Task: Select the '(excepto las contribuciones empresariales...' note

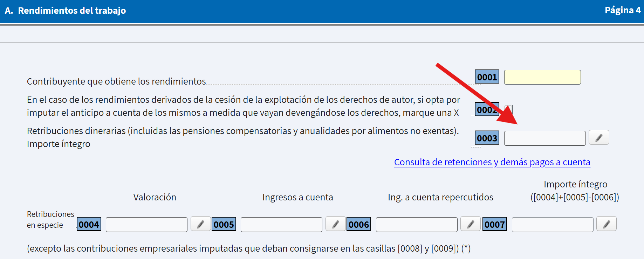Action: point(249,248)
